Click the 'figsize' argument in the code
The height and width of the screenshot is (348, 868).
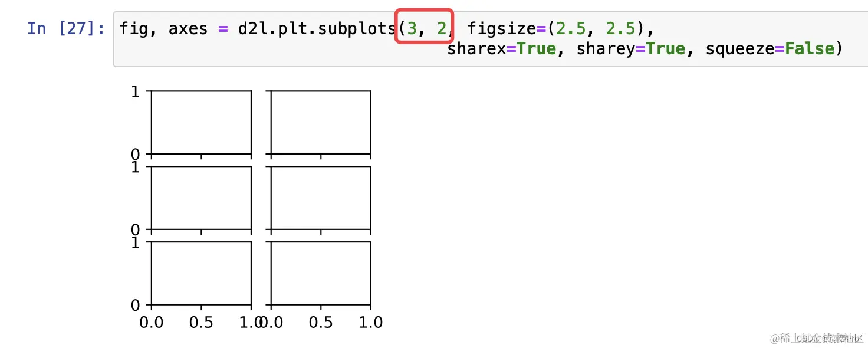click(x=502, y=28)
